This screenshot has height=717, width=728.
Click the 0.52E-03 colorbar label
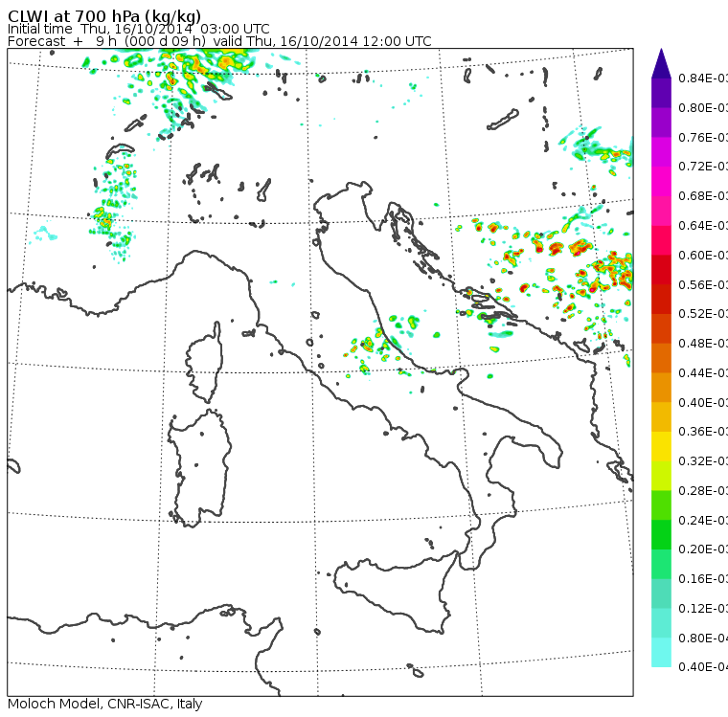[703, 314]
